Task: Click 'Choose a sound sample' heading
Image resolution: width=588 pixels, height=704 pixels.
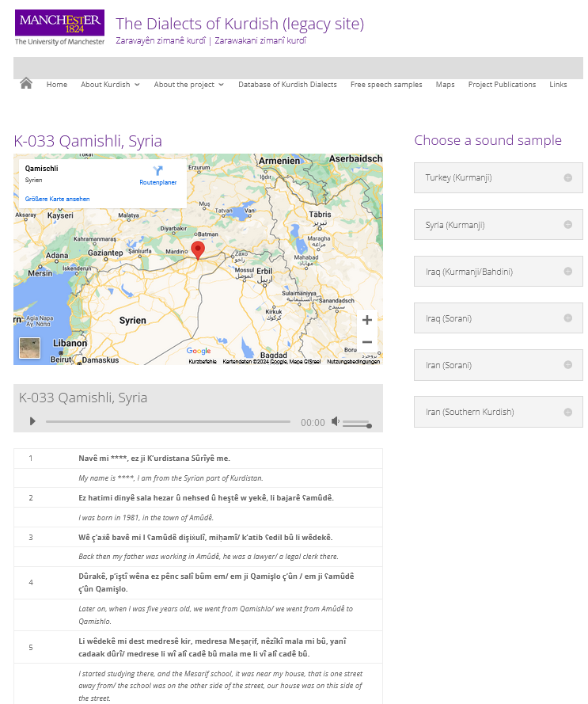Action: pos(488,140)
